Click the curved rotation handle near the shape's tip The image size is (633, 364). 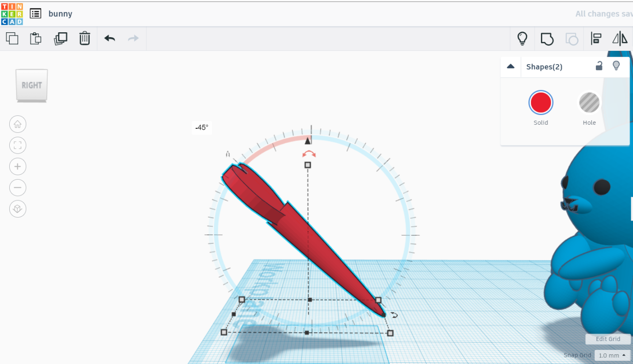point(394,315)
